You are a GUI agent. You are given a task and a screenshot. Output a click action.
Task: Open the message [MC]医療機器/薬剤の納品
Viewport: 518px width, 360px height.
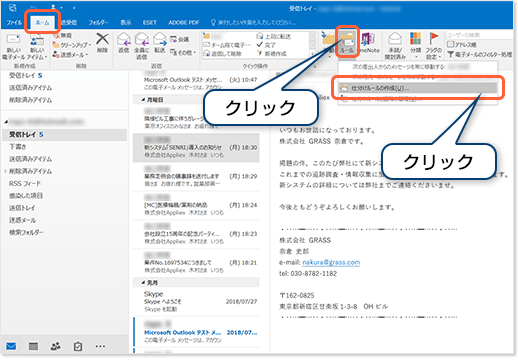click(x=196, y=205)
